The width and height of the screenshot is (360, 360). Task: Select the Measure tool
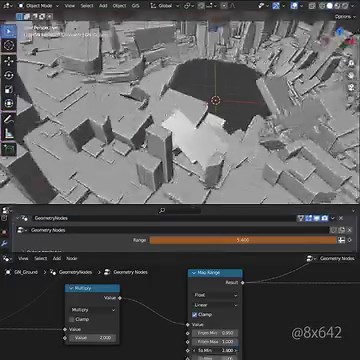pos(9,133)
